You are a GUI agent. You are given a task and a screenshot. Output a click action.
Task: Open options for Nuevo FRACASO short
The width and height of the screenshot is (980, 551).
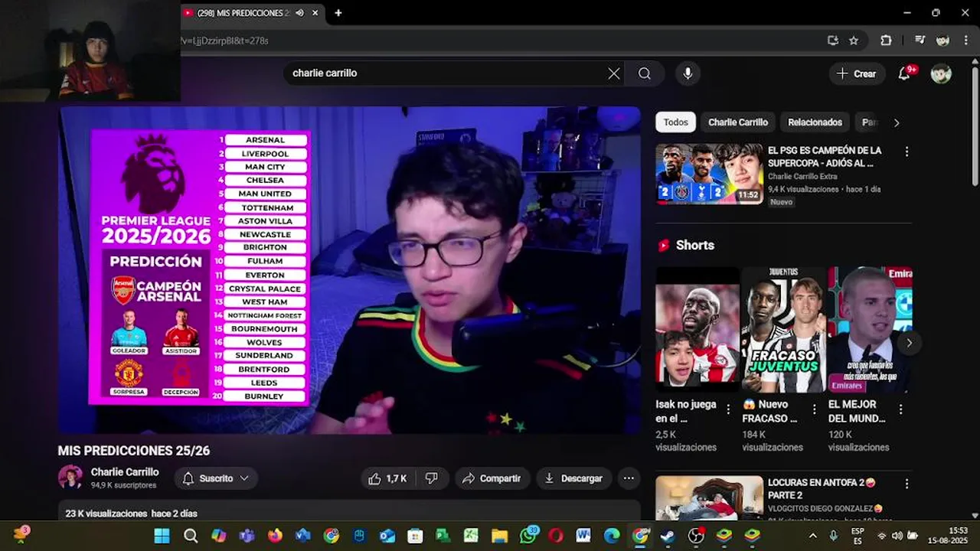(x=814, y=409)
